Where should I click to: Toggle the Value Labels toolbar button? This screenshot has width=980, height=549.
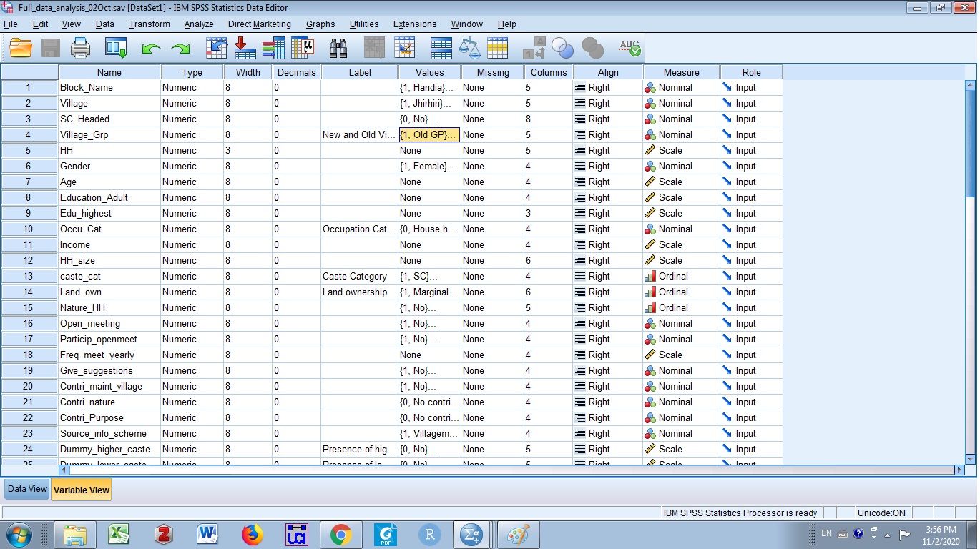[533, 49]
